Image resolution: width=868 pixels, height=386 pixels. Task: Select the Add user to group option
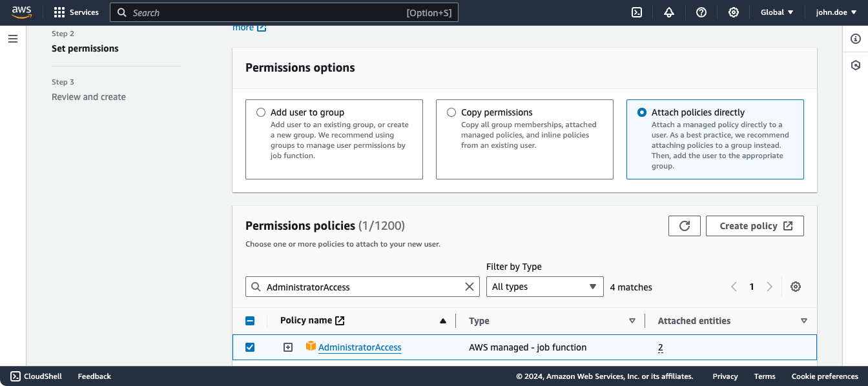[x=261, y=112]
